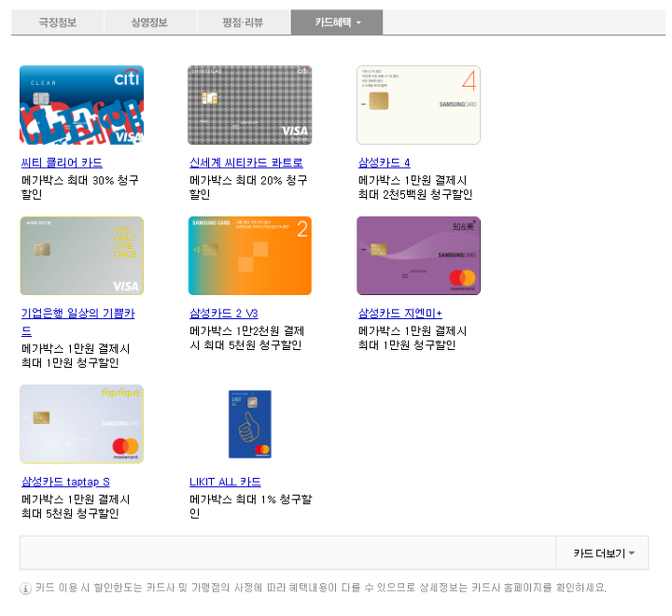672x616 pixels.
Task: Click text '메가박스 최대 30% 청구할인'
Action: (80, 188)
